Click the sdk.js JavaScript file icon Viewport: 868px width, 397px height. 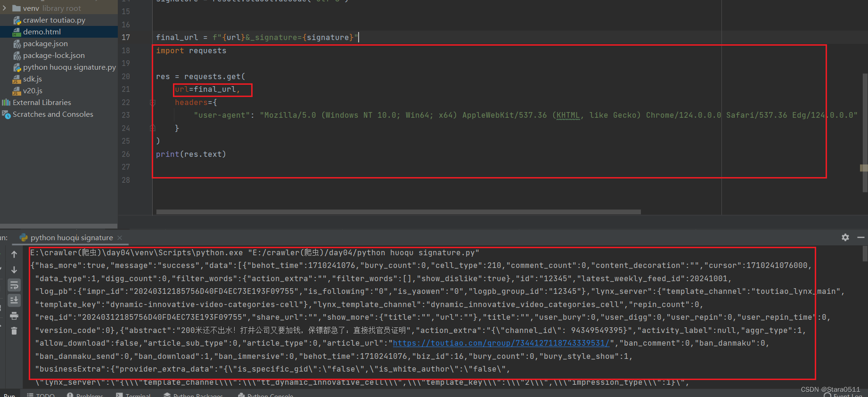click(17, 79)
